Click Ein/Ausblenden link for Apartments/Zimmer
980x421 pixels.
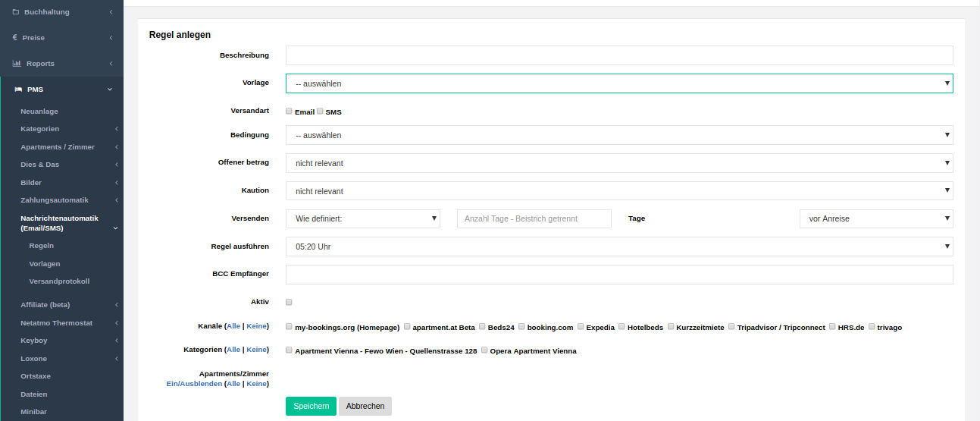(x=195, y=384)
